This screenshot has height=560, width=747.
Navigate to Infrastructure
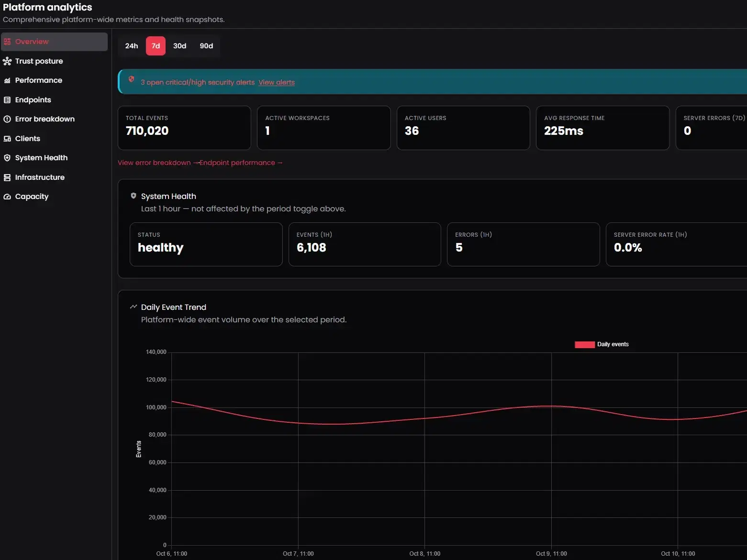click(x=54, y=177)
